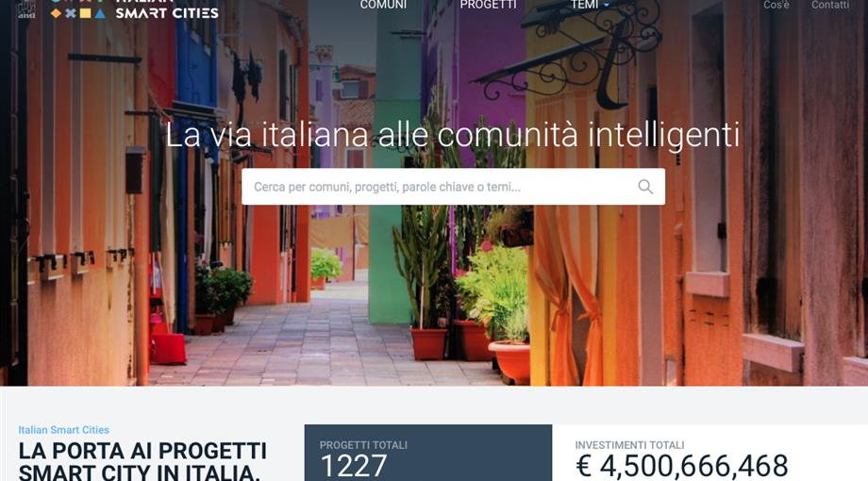The width and height of the screenshot is (868, 481).
Task: Click the Italian Smart Cities blue subtitle link
Action: pyautogui.click(x=63, y=430)
